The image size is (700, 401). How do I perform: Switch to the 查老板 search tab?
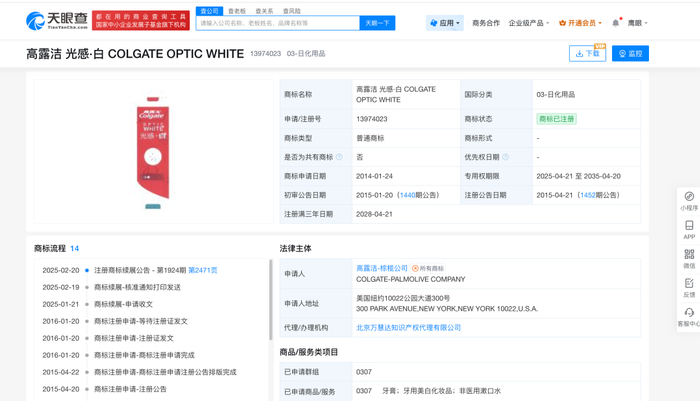[x=237, y=11]
